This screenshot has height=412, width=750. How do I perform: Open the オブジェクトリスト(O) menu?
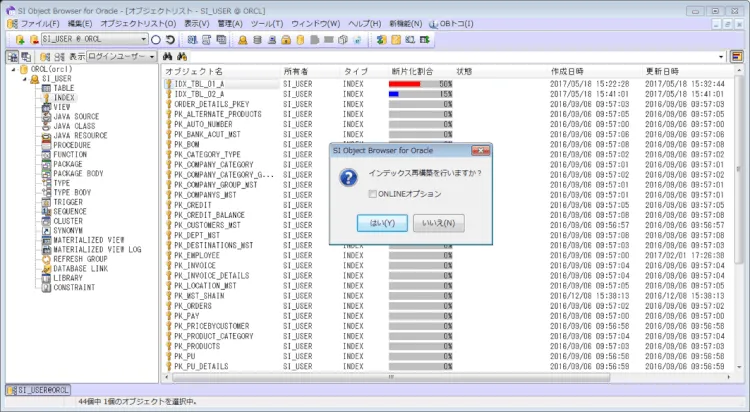tap(138, 24)
